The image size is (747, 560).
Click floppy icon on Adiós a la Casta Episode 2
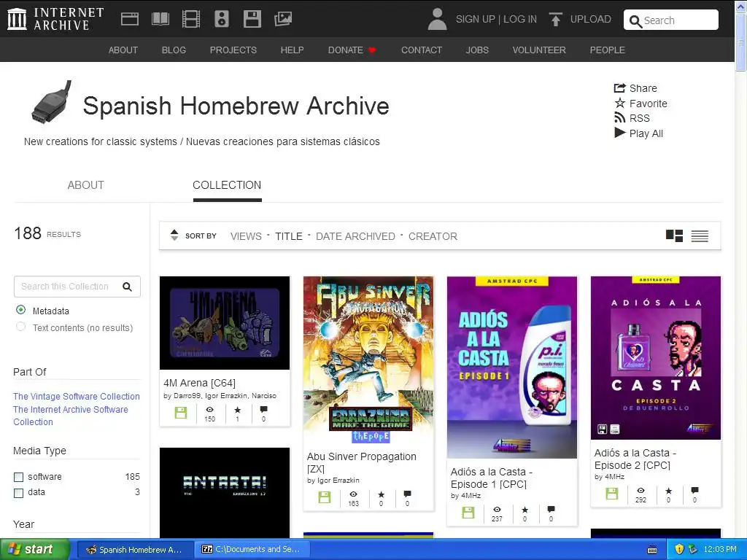point(612,494)
